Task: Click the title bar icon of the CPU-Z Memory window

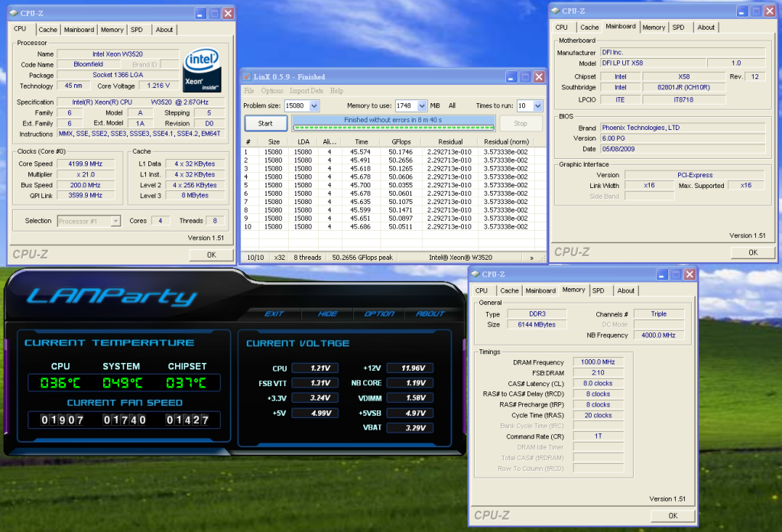Action: pos(475,274)
